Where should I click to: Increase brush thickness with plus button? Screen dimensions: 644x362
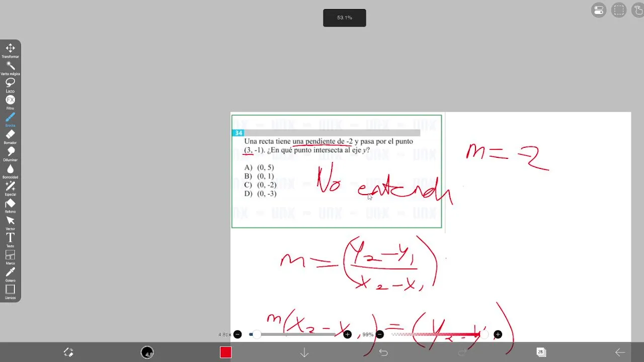click(x=347, y=334)
